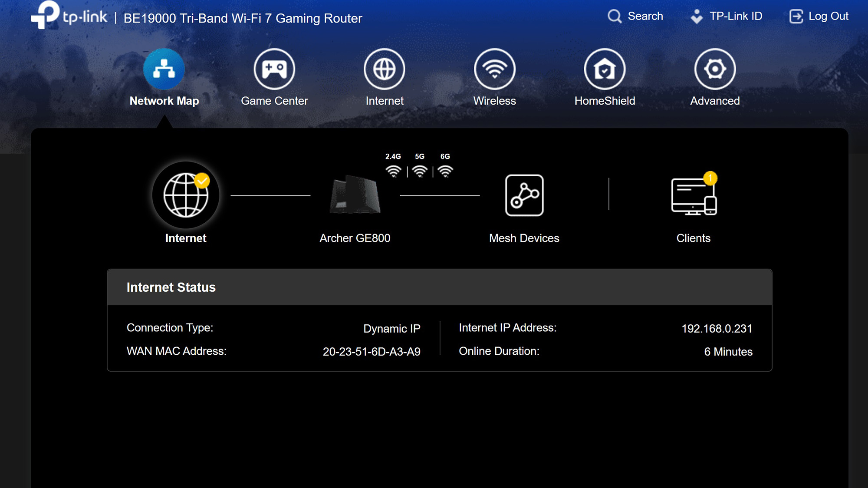Select the Mesh Devices icon
This screenshot has height=488, width=868.
(x=524, y=195)
